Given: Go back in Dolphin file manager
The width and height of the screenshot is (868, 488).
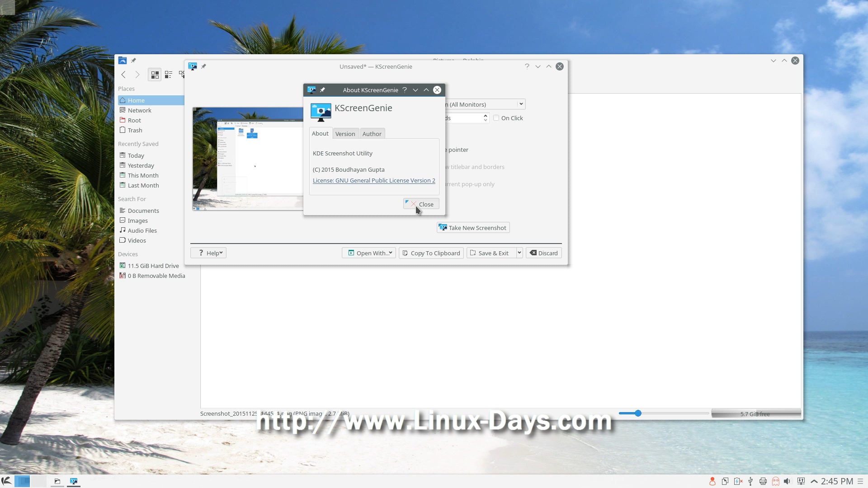Looking at the screenshot, I should [123, 75].
